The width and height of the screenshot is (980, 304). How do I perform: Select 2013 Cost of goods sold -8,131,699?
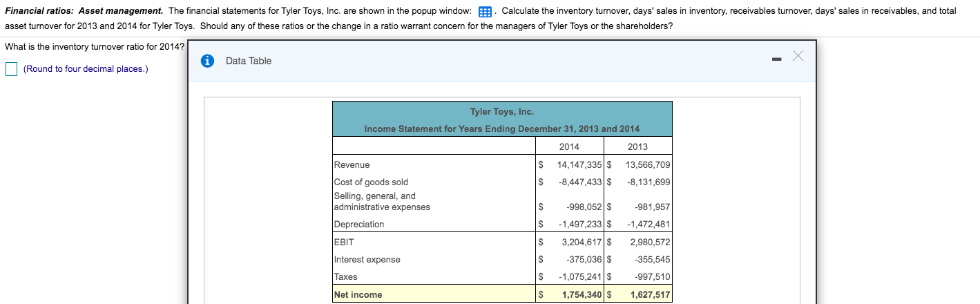coord(649,182)
